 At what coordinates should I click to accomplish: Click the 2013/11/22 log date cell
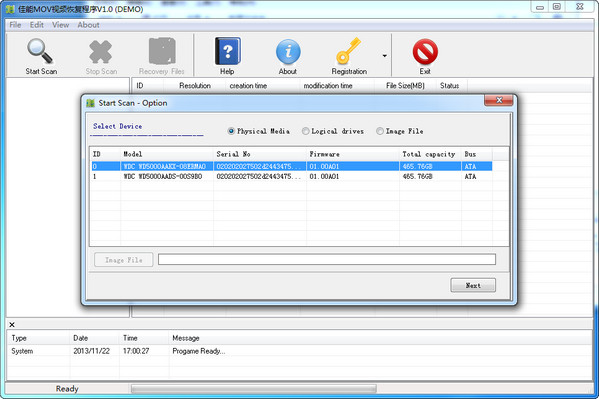coord(91,351)
